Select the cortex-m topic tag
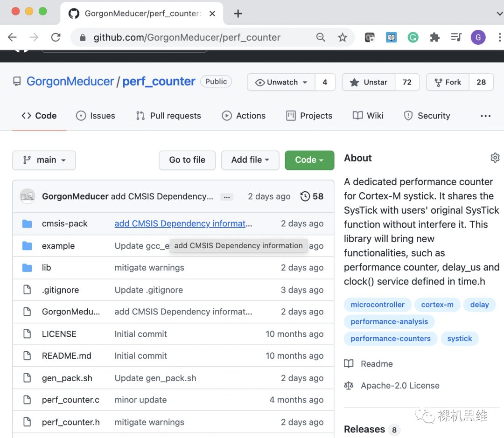This screenshot has width=504, height=438. click(437, 305)
